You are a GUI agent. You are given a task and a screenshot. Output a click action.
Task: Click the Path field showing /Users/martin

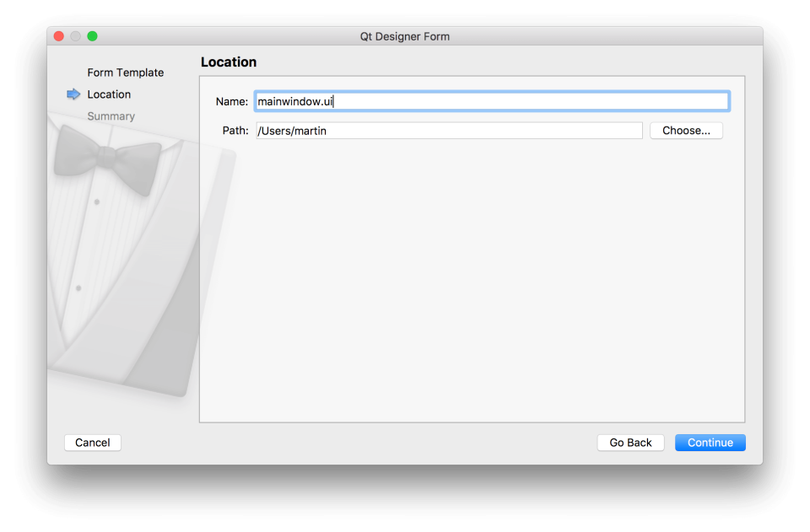[449, 131]
